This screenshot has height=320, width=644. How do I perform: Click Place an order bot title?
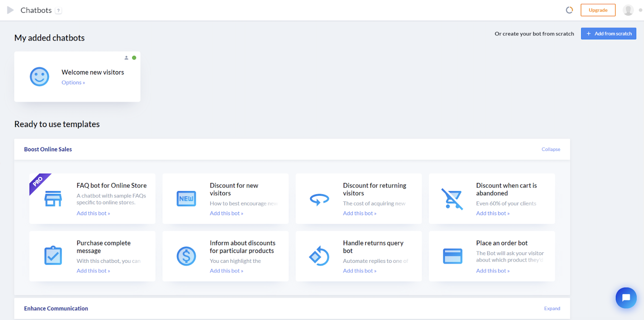[502, 243]
